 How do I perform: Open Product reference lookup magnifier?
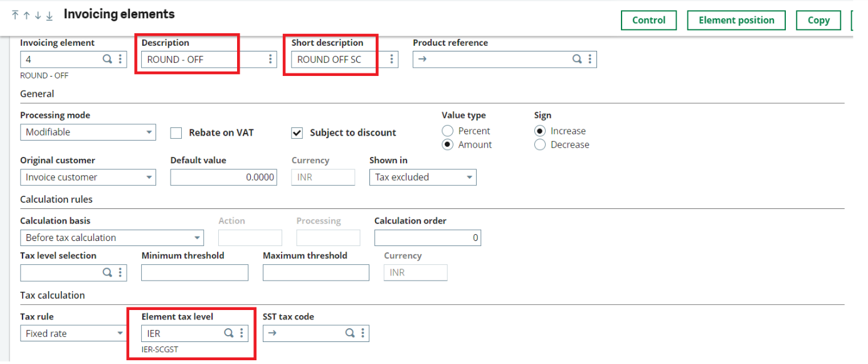577,60
